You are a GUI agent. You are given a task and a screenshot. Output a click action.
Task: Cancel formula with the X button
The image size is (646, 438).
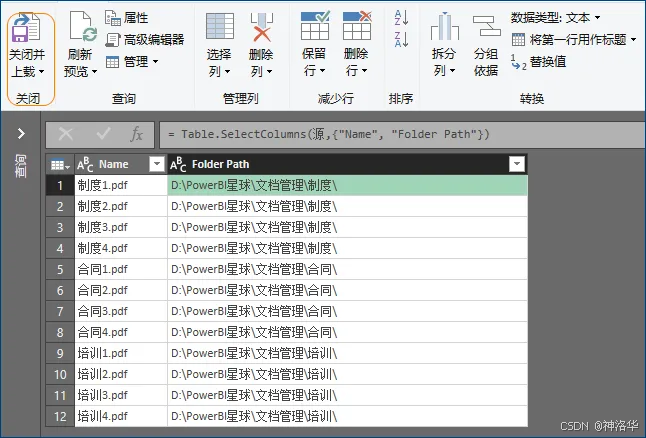66,134
